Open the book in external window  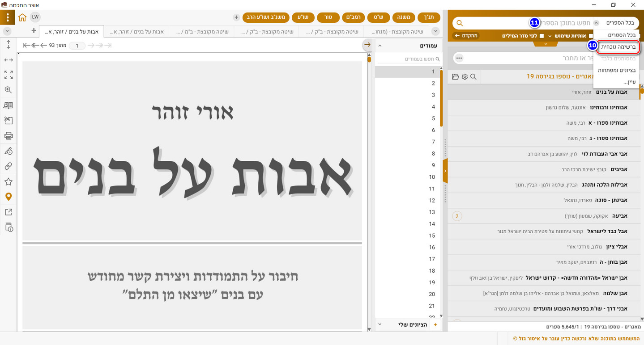click(x=8, y=212)
